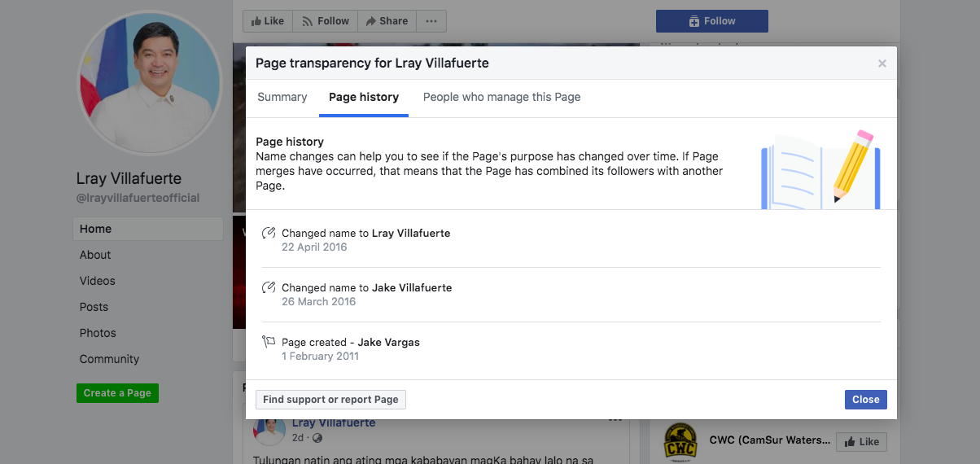
Task: Open the three-dots more options button
Action: pyautogui.click(x=431, y=21)
